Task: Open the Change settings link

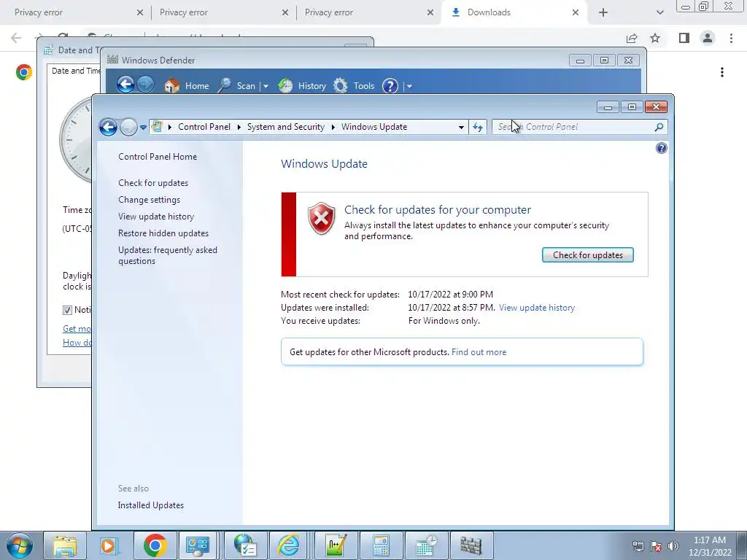Action: [149, 200]
